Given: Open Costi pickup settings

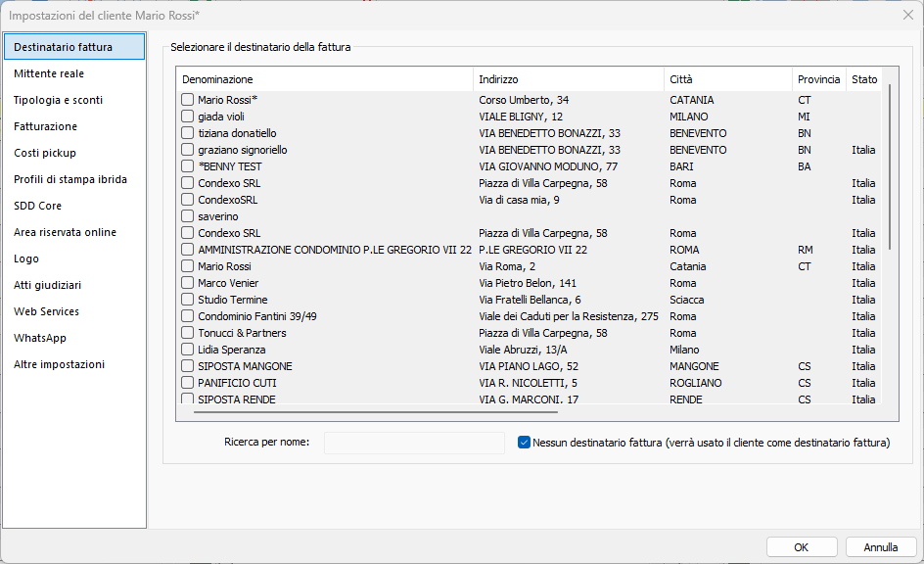Looking at the screenshot, I should click(45, 153).
